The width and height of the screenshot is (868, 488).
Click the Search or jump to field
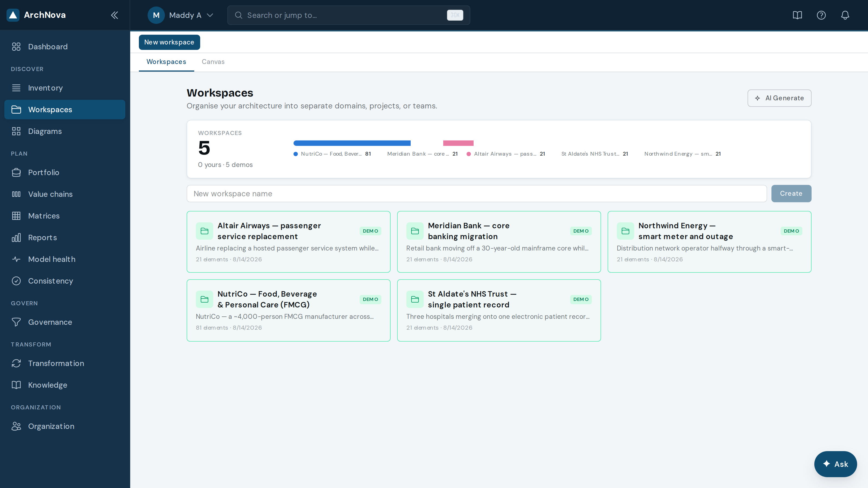point(348,15)
